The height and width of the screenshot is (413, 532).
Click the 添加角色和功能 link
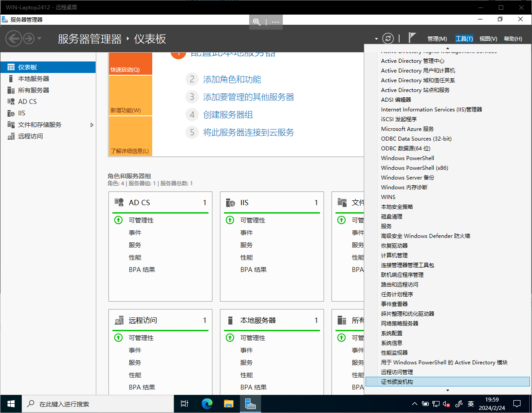pos(232,80)
